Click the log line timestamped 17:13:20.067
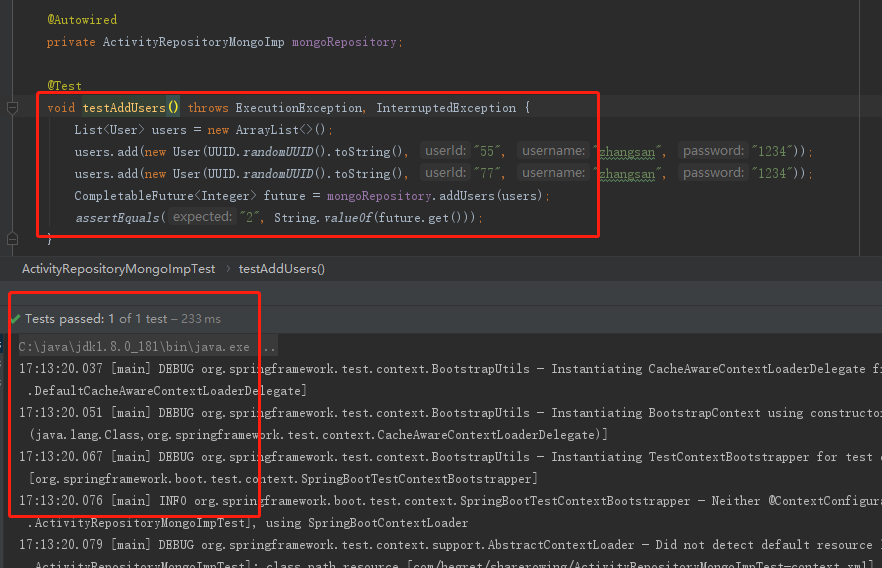The image size is (882, 568). click(450, 457)
